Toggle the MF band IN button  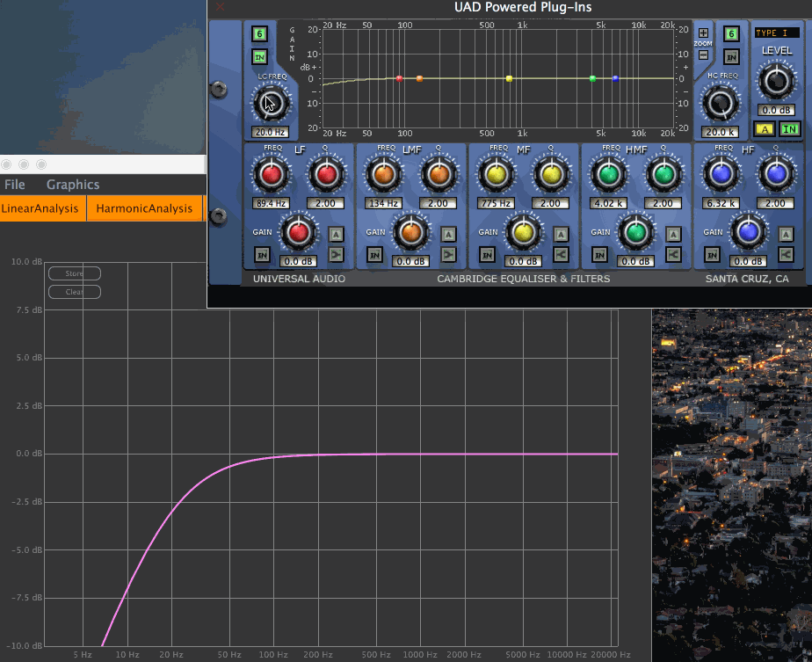pos(488,255)
